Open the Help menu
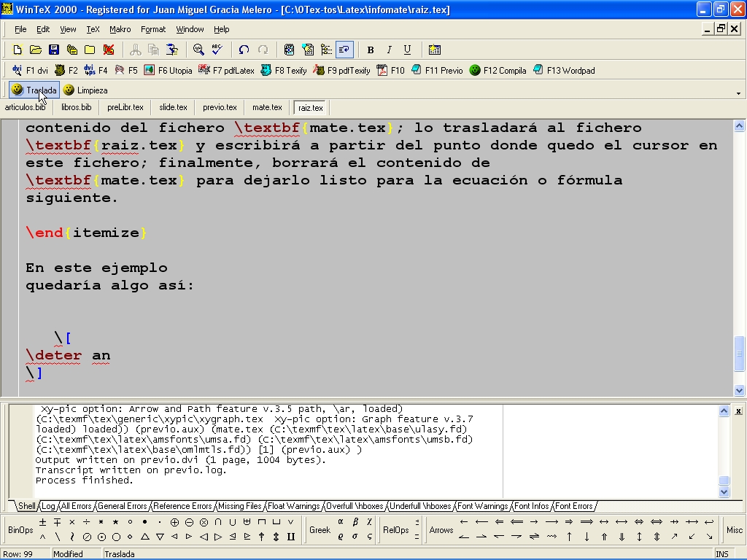Image resolution: width=747 pixels, height=560 pixels. (221, 29)
